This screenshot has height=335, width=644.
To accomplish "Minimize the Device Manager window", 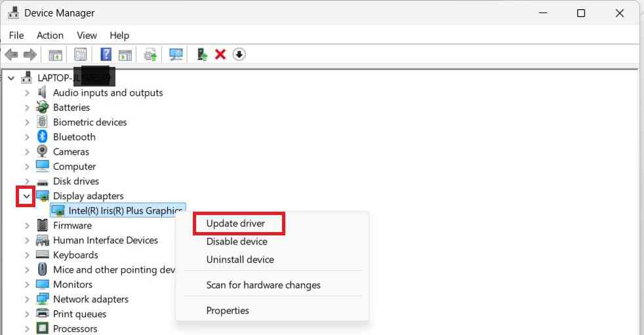I will pos(543,13).
